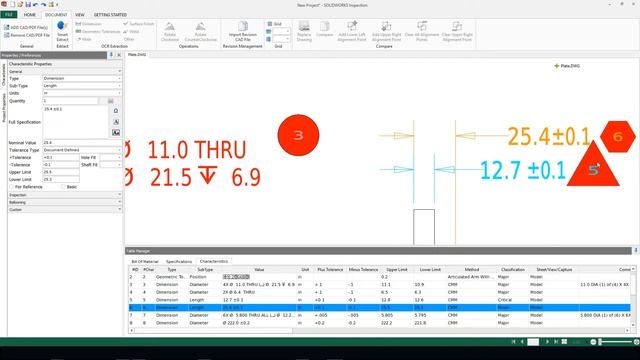
Task: Click the red triangle balloon 5
Action: pos(593,168)
